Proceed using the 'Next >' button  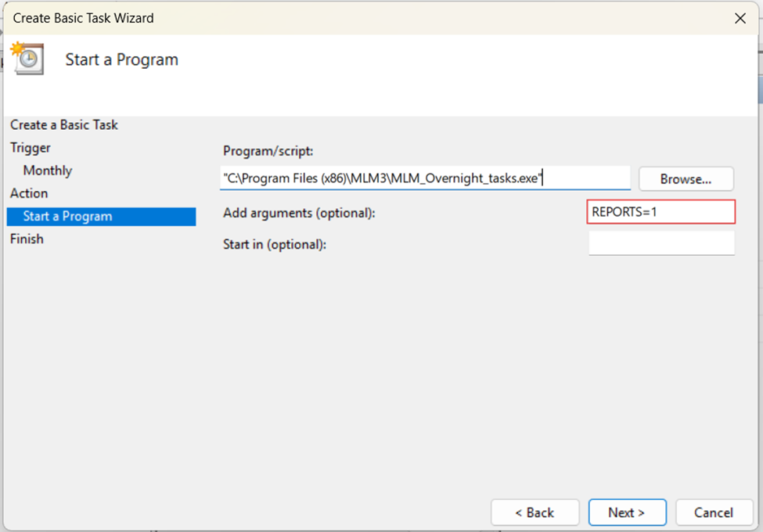[x=627, y=512]
